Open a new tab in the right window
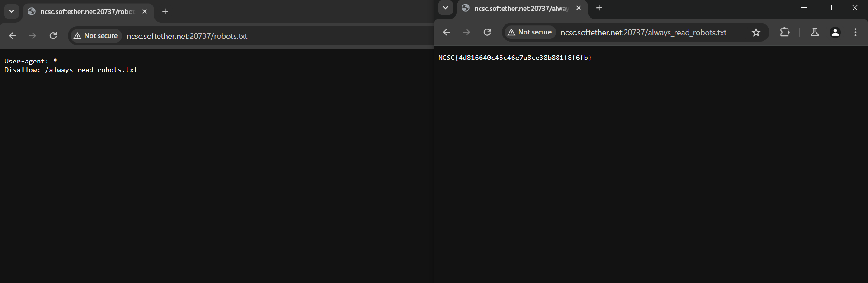Viewport: 868px width, 283px height. pyautogui.click(x=599, y=8)
